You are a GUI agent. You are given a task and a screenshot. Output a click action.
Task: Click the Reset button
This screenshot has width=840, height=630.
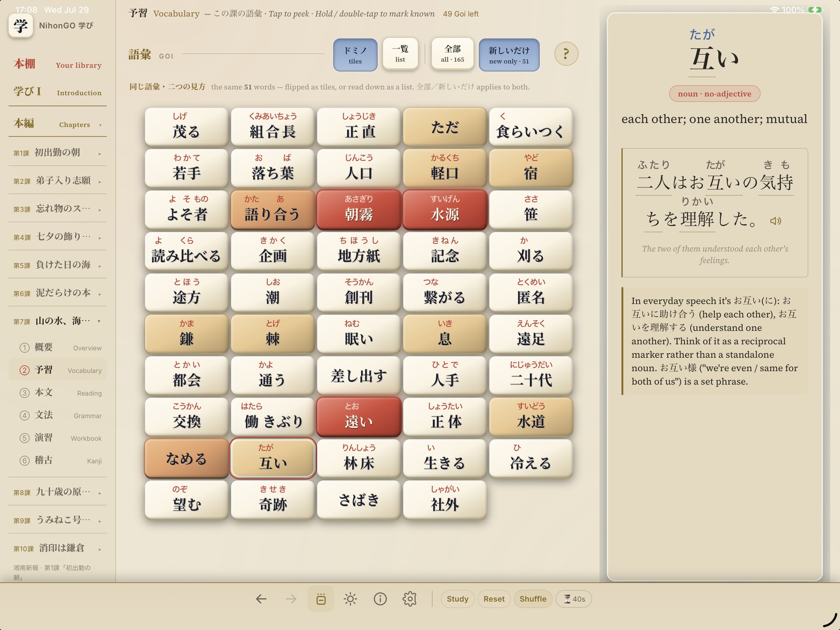pos(494,599)
